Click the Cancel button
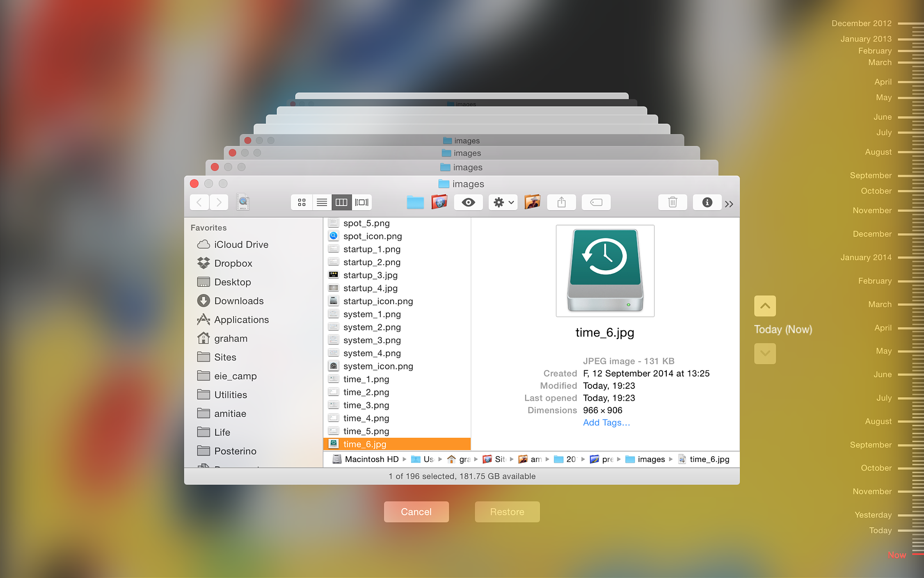Viewport: 924px width, 578px height. pos(416,512)
